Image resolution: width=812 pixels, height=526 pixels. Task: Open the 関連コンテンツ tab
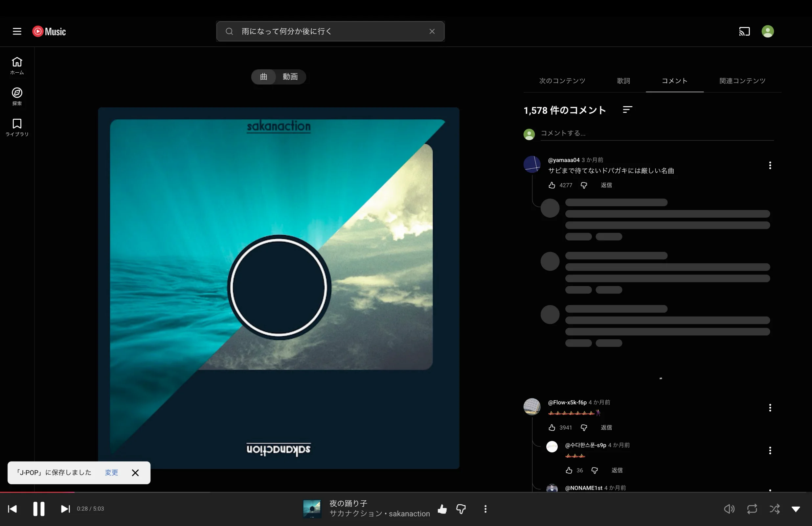pos(742,81)
